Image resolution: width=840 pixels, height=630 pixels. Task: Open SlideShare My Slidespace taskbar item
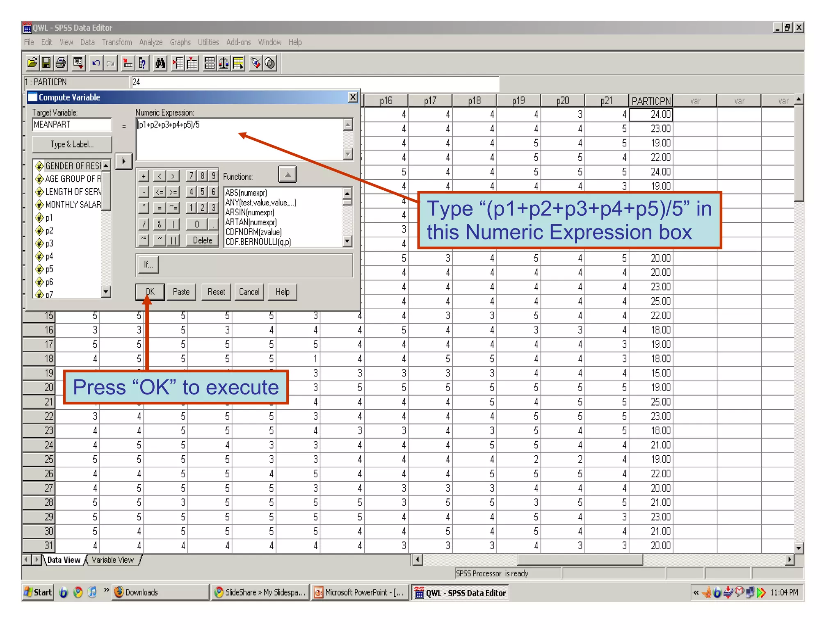point(260,592)
